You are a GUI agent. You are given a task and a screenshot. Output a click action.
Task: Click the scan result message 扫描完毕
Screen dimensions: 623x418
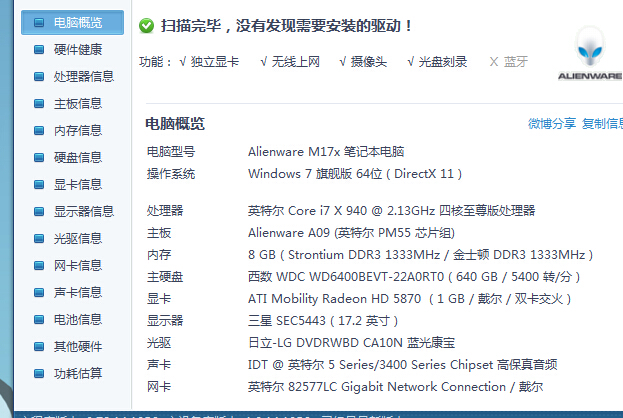pyautogui.click(x=286, y=26)
